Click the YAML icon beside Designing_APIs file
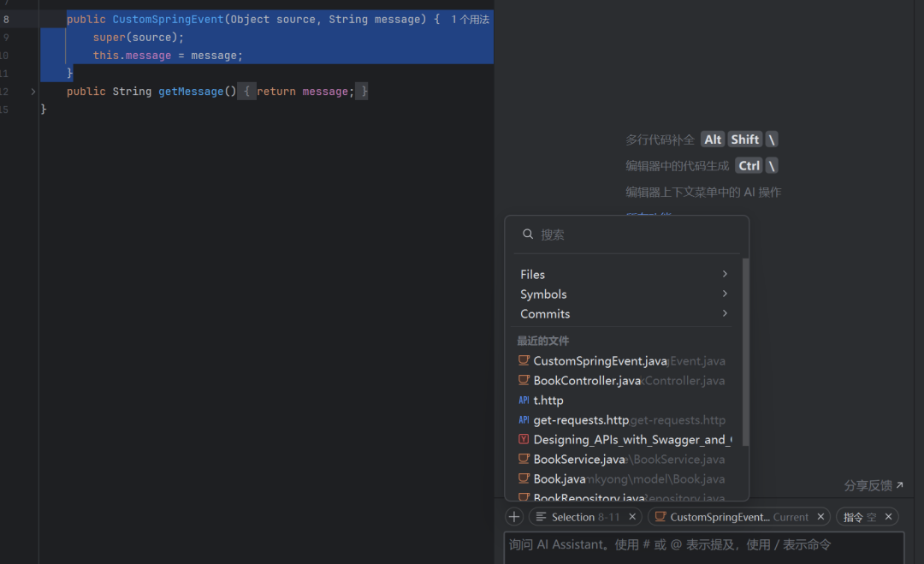 coord(524,439)
